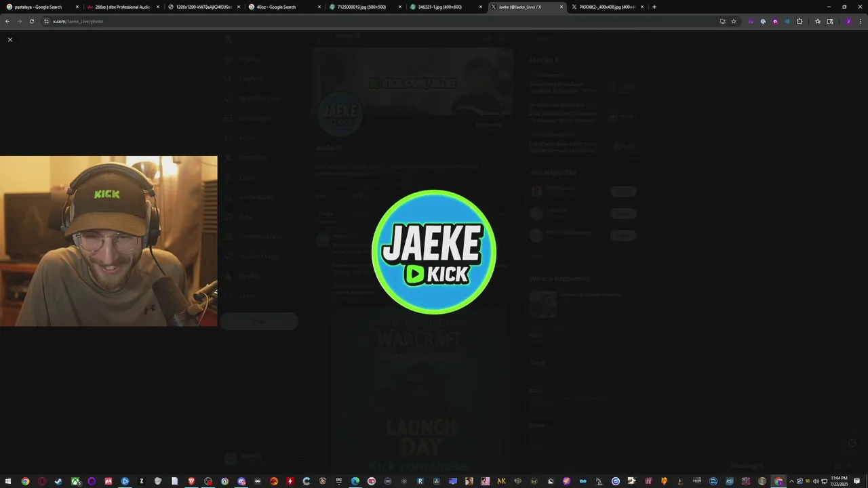Open the Windows notification center

pos(857,481)
